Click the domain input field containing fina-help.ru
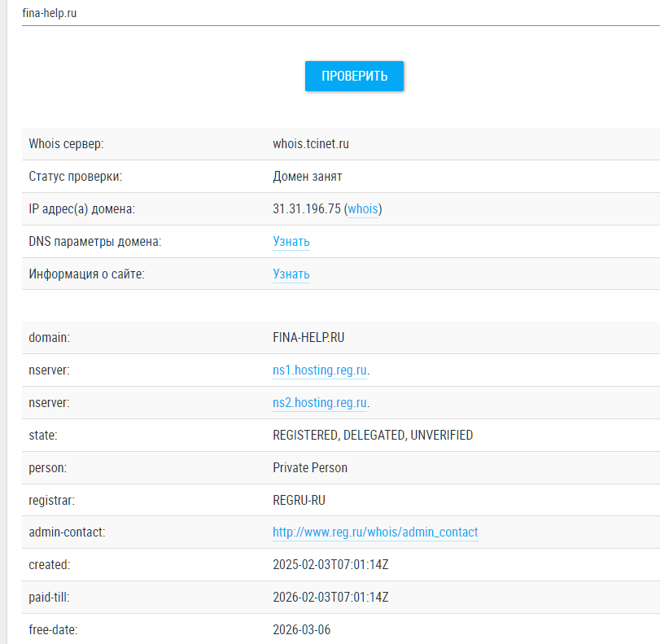 pyautogui.click(x=326, y=14)
